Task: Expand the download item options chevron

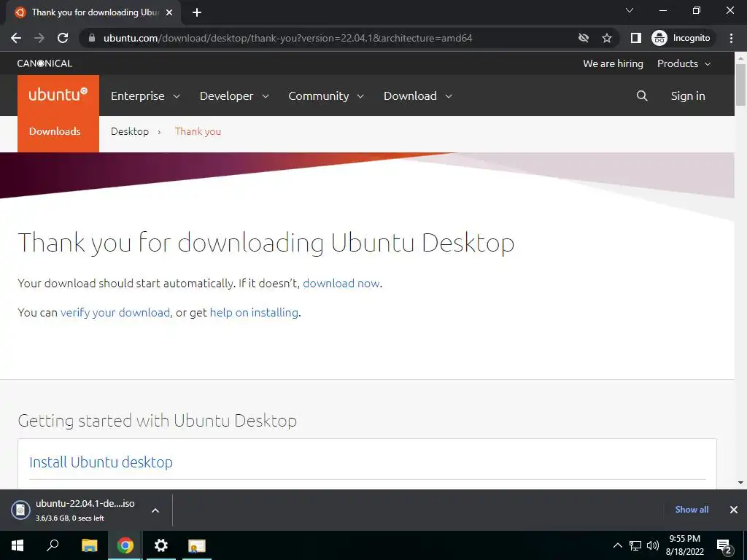Action: click(x=155, y=510)
